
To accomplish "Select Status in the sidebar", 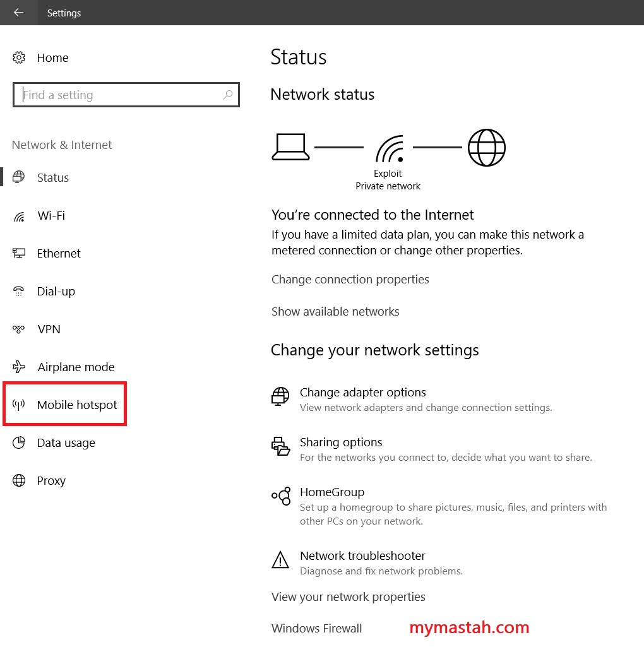I will click(x=53, y=178).
